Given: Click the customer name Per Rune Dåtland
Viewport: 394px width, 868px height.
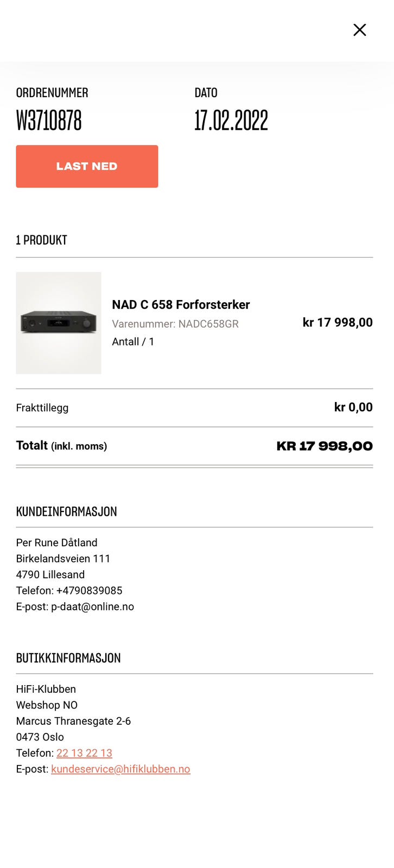Looking at the screenshot, I should (x=57, y=542).
